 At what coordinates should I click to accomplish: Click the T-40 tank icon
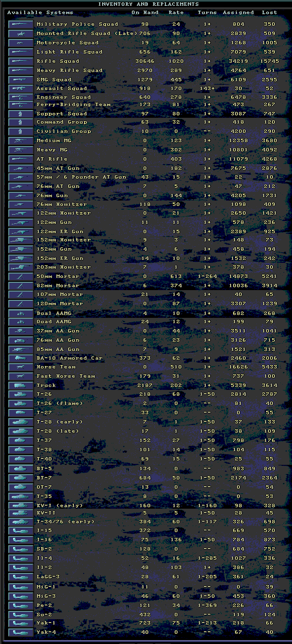21,460
